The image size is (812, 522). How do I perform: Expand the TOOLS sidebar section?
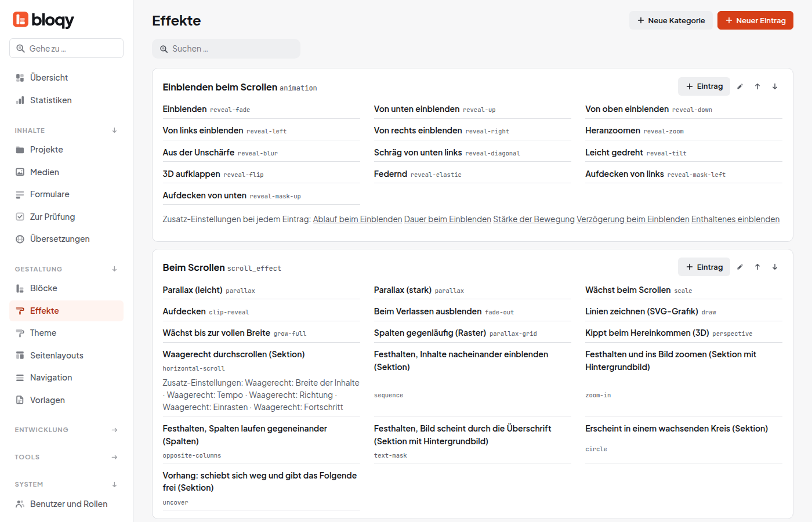(x=114, y=457)
